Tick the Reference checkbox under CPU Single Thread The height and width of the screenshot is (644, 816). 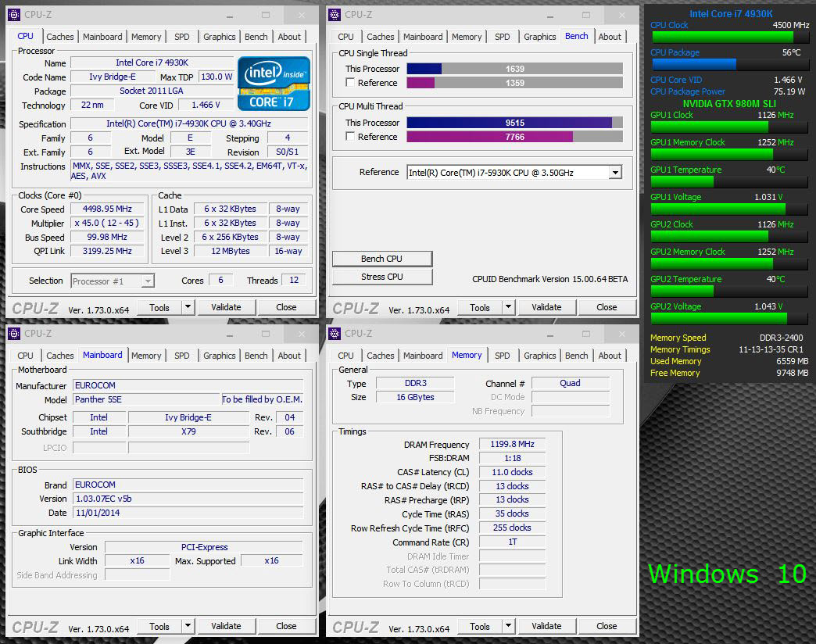350,83
